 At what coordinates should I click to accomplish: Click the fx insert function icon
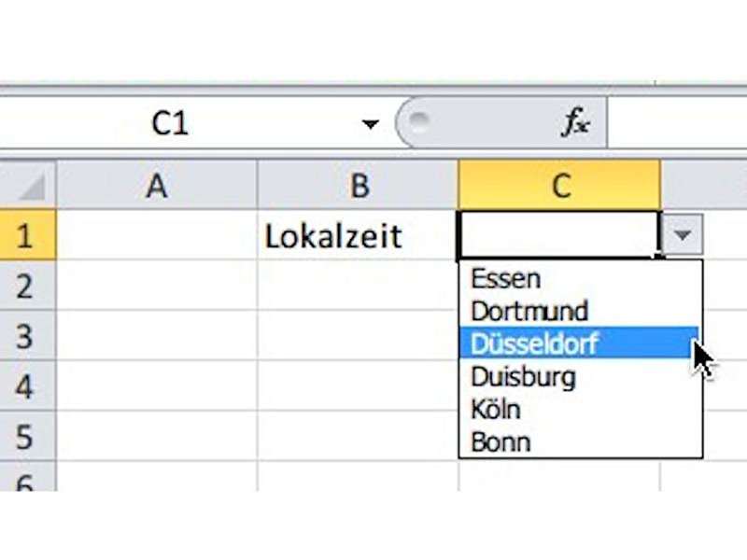tap(578, 122)
